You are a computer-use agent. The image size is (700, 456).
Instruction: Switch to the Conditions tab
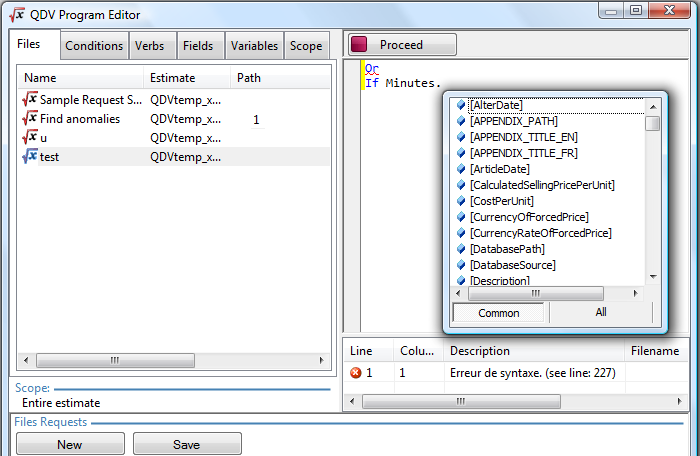[x=94, y=46]
